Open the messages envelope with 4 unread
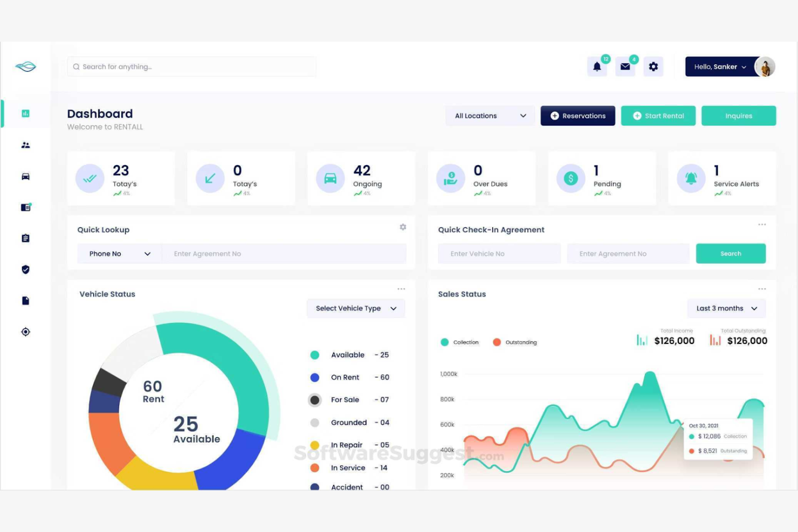798x532 pixels. point(625,66)
